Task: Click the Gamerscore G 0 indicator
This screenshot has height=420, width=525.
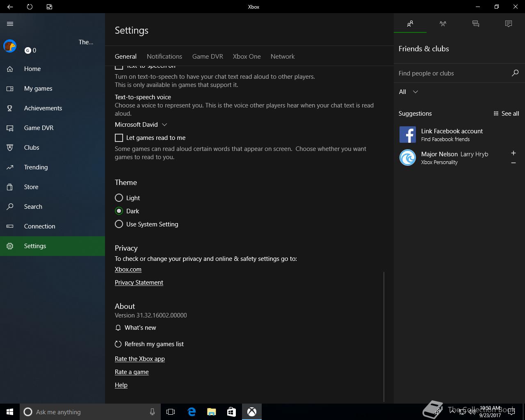Action: 30,50
